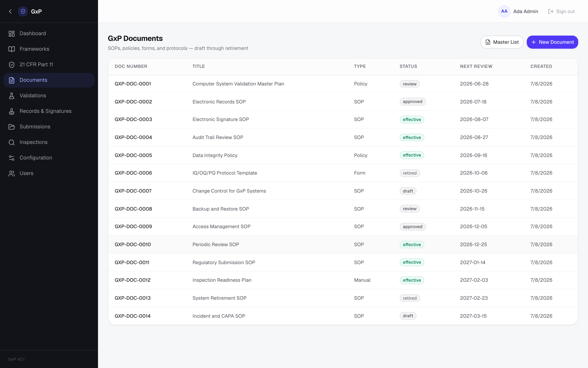Click the Frameworks book icon
The width and height of the screenshot is (588, 368).
[x=12, y=49]
